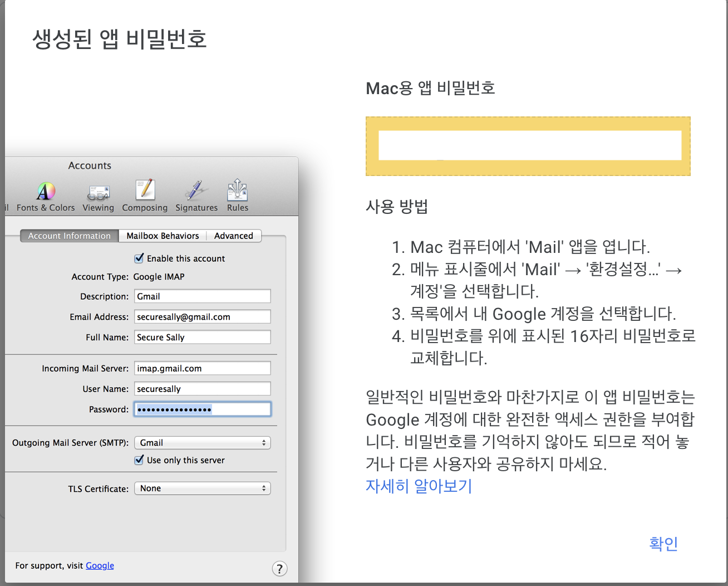Toggle the Use only this server checkbox
This screenshot has height=586, width=728.
[139, 460]
